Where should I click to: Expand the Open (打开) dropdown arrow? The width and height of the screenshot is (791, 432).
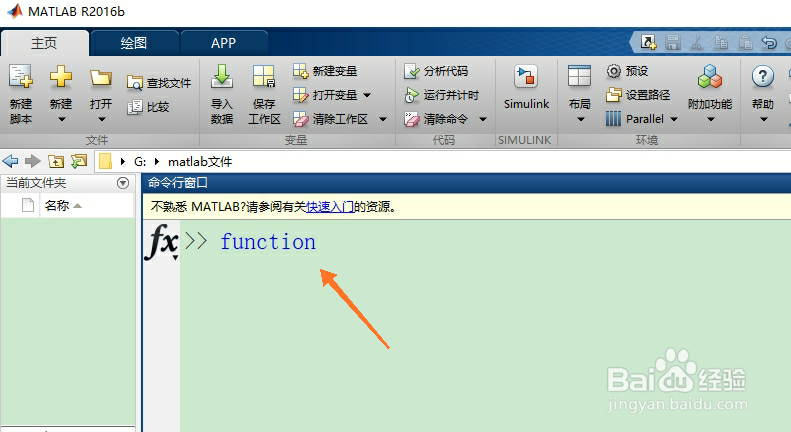pyautogui.click(x=101, y=120)
